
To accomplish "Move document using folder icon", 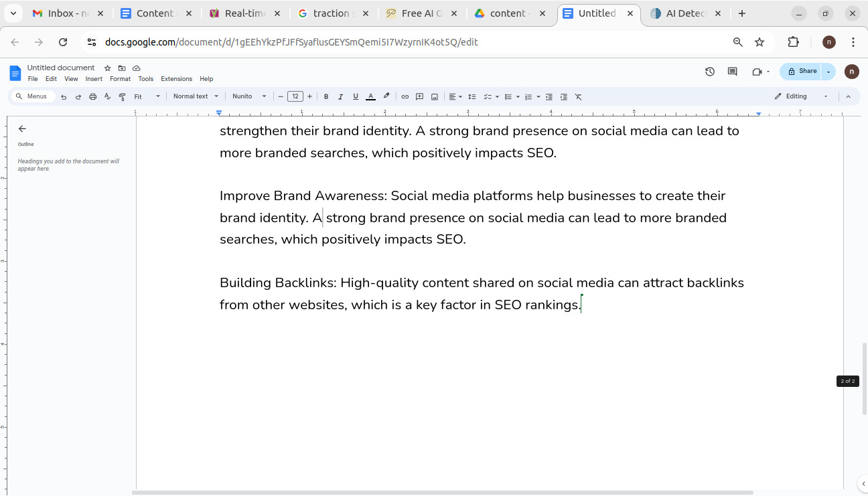I will point(122,68).
